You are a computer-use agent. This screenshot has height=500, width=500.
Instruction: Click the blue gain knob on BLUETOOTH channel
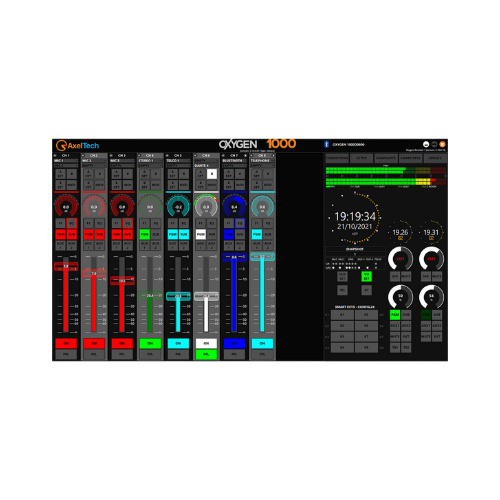[234, 206]
